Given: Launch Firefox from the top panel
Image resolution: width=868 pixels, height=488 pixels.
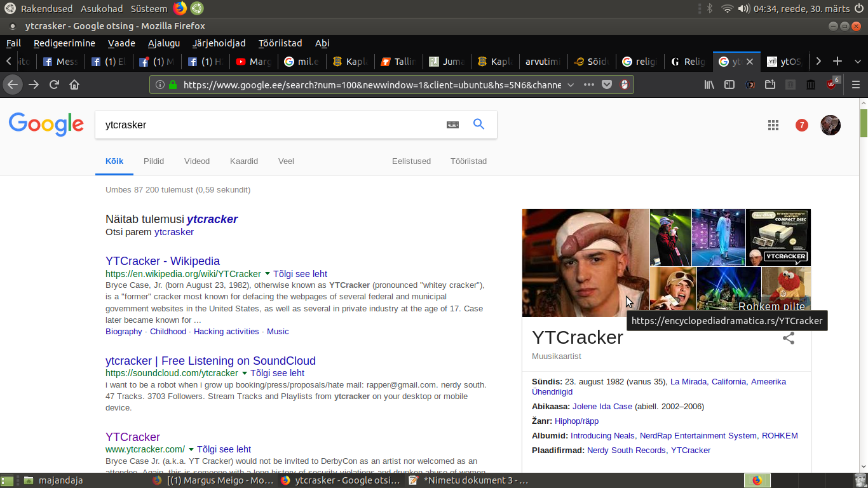Looking at the screenshot, I should click(x=180, y=8).
